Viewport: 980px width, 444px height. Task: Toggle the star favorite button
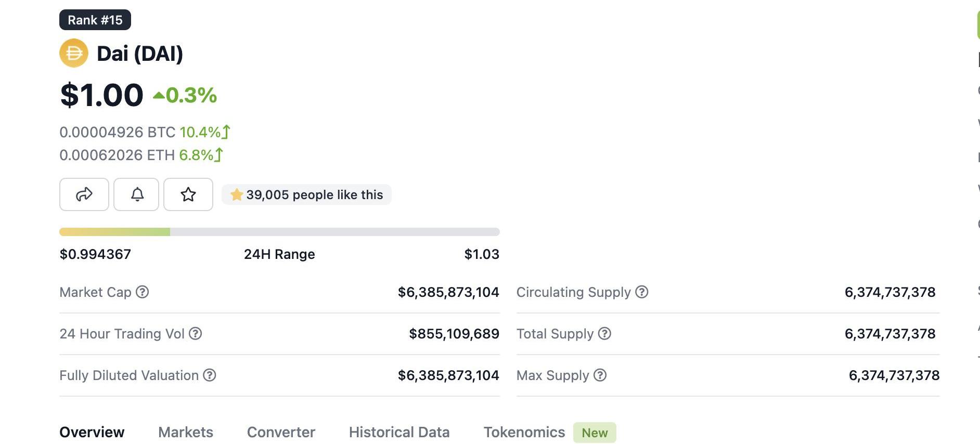click(x=188, y=194)
